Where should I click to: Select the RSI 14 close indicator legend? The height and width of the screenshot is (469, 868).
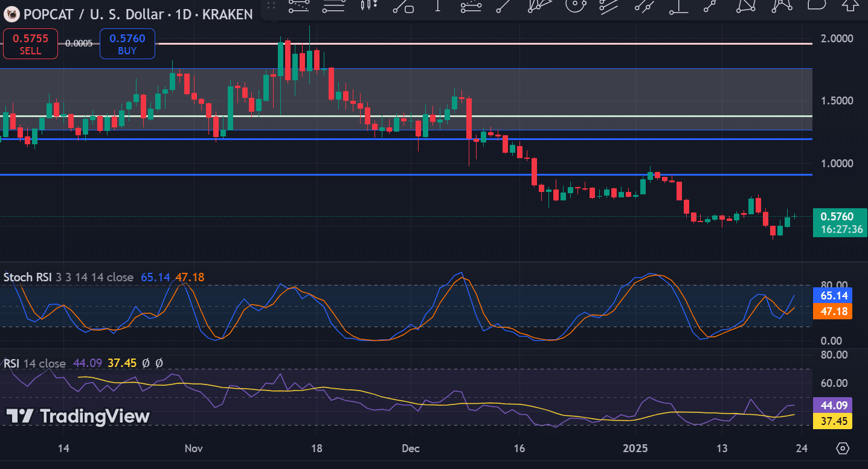[x=34, y=363]
